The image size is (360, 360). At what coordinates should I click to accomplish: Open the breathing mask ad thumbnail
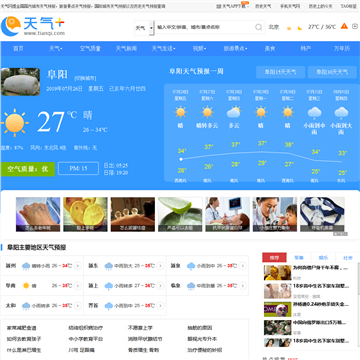(322, 214)
